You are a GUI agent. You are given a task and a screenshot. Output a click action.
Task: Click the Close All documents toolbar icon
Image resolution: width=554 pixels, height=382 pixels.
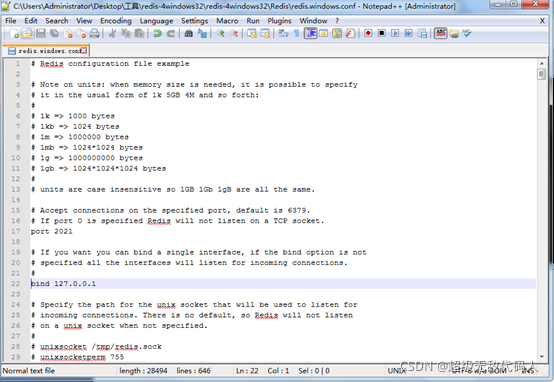coord(81,34)
